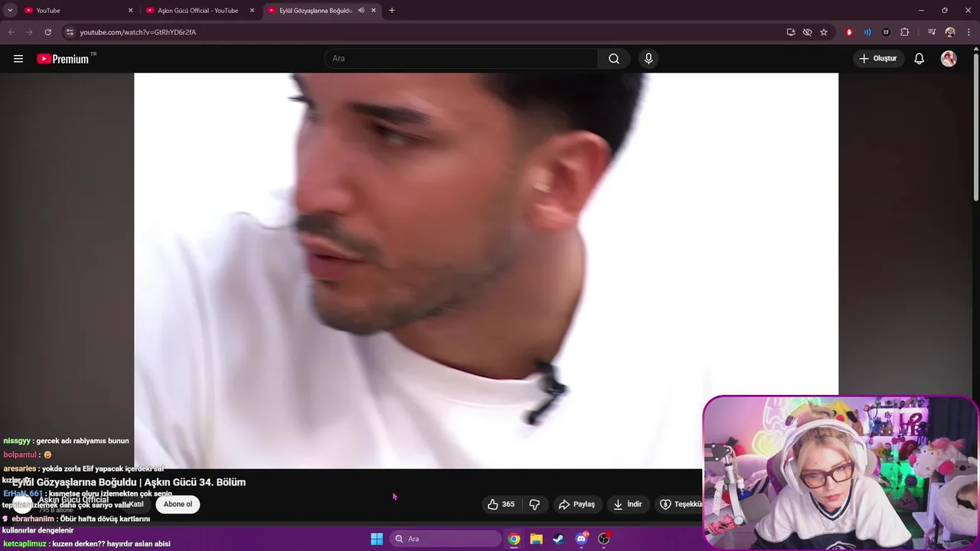The image size is (980, 551).
Task: Open a new browser tab
Action: tap(392, 11)
